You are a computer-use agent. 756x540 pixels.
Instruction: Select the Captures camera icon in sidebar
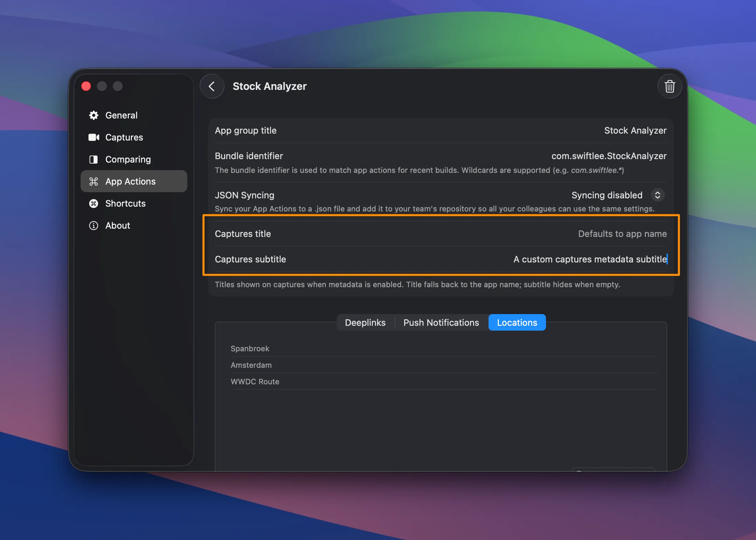94,137
